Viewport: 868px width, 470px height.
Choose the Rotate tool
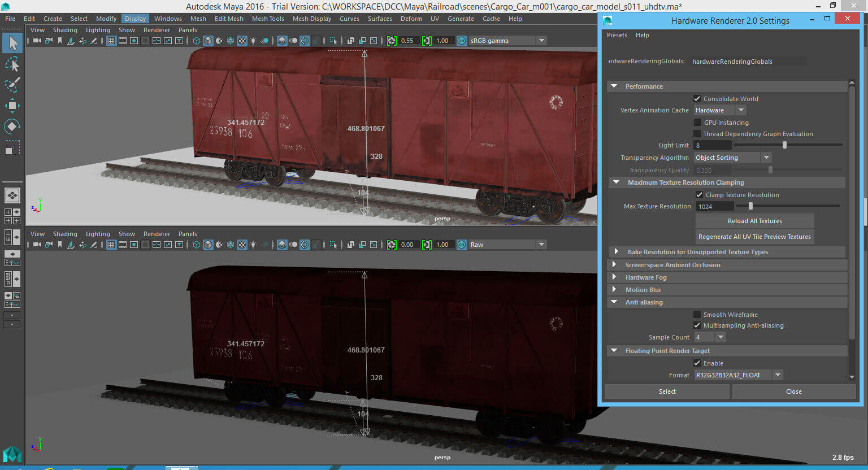pos(12,126)
